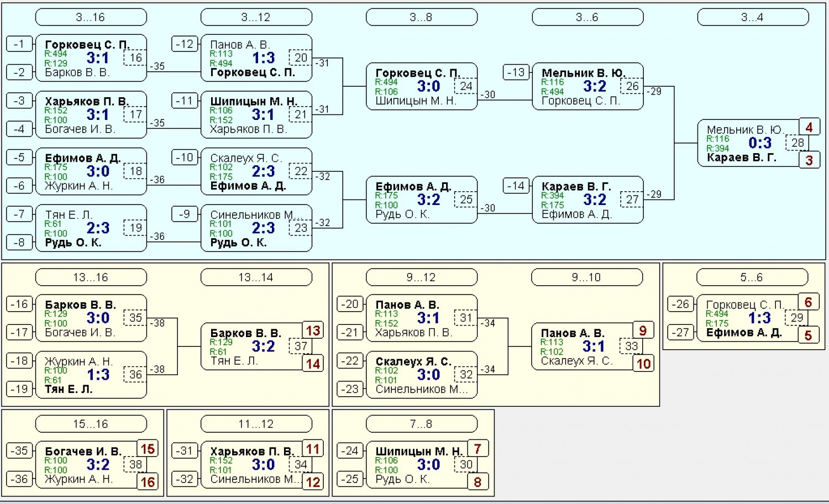The image size is (829, 504).
Task: Click the final place 4 badge
Action: tap(809, 127)
